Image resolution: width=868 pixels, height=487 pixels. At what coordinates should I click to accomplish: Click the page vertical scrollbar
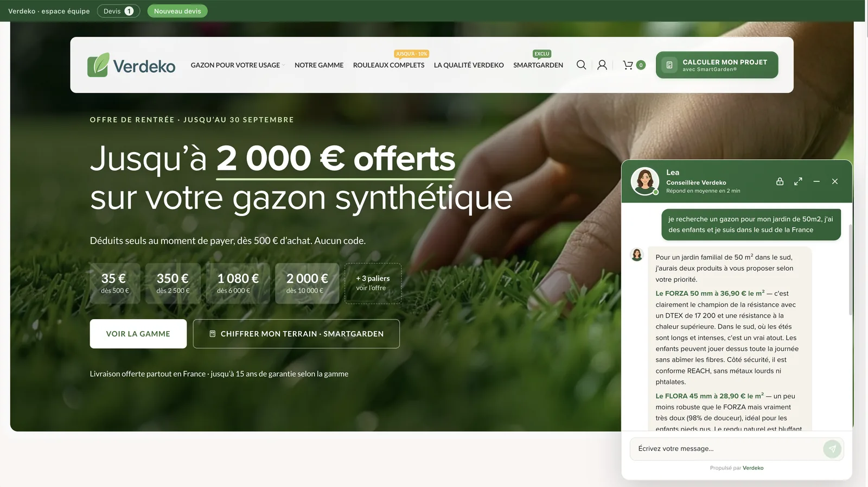click(866, 19)
